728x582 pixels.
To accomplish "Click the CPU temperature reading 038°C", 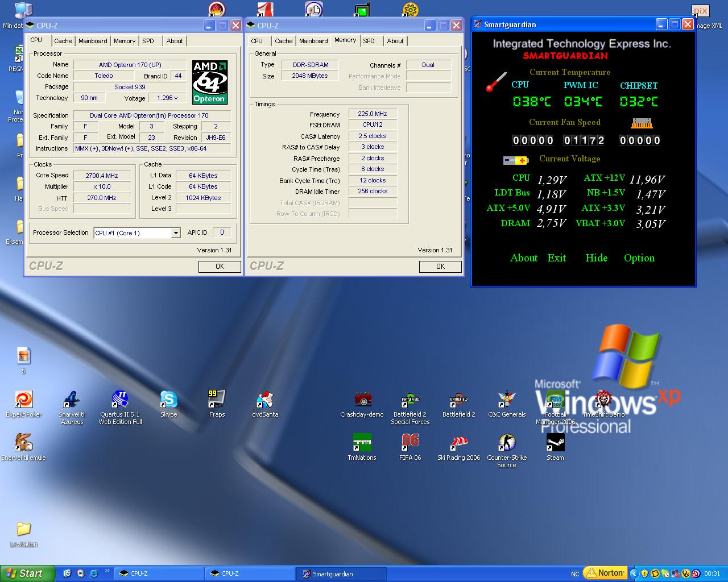I will click(x=532, y=101).
